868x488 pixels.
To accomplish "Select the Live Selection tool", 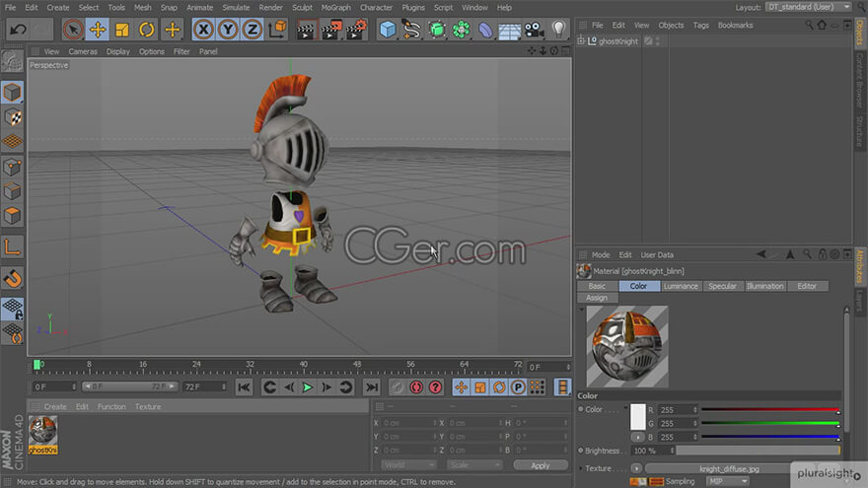I will 73,30.
